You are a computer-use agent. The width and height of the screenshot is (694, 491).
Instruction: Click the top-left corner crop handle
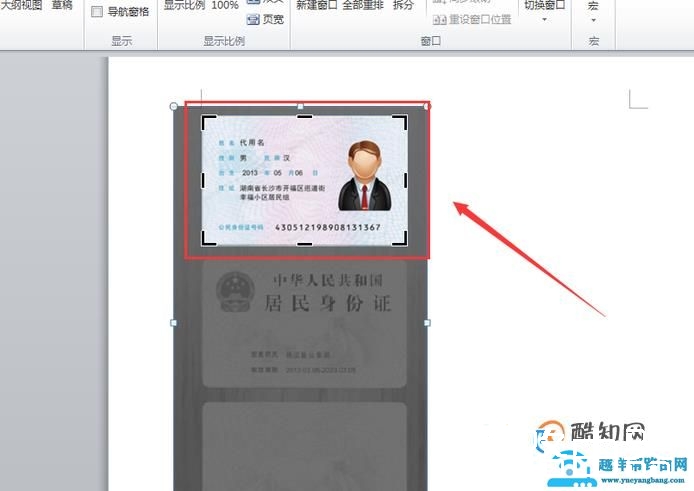click(208, 121)
